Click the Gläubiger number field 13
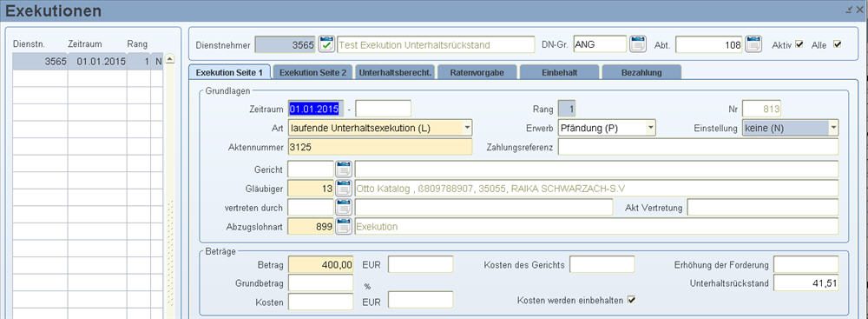The image size is (868, 319). tap(311, 188)
